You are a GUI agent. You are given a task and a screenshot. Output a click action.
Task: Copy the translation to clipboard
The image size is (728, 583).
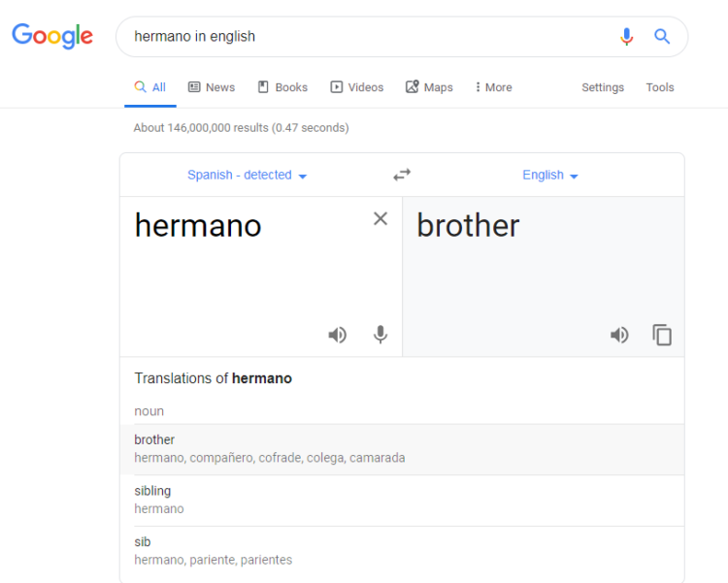click(662, 335)
